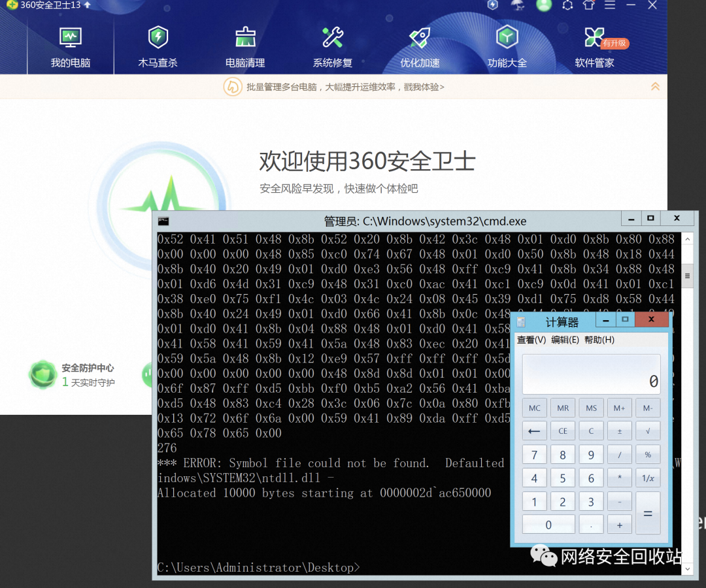Click the 有升级 upgrade badge
This screenshot has width=706, height=588.
pyautogui.click(x=615, y=43)
